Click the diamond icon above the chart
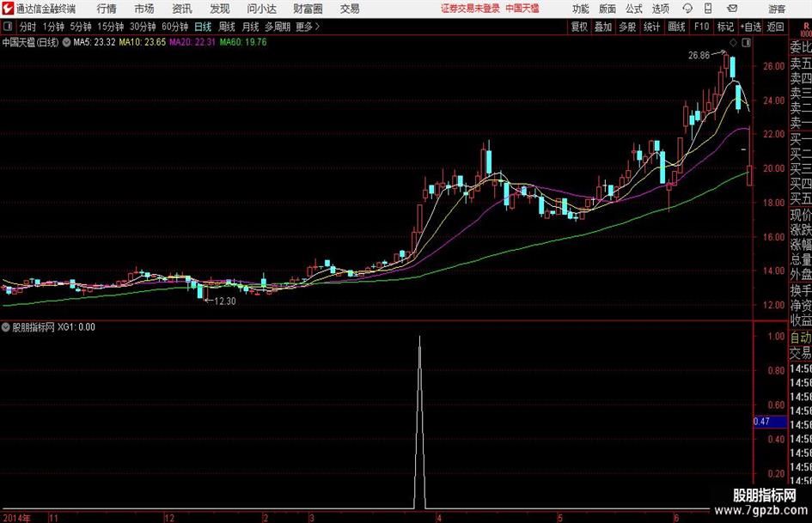This screenshot has width=812, height=523. (x=733, y=42)
